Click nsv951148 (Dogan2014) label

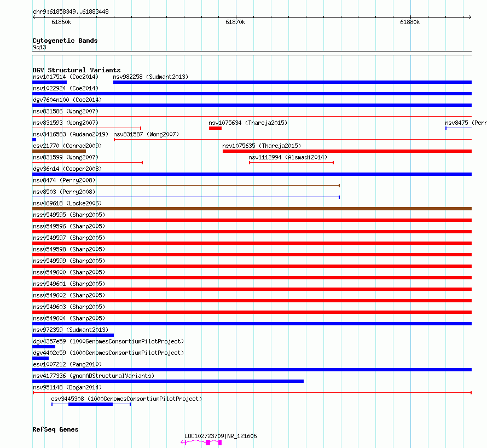(x=67, y=387)
